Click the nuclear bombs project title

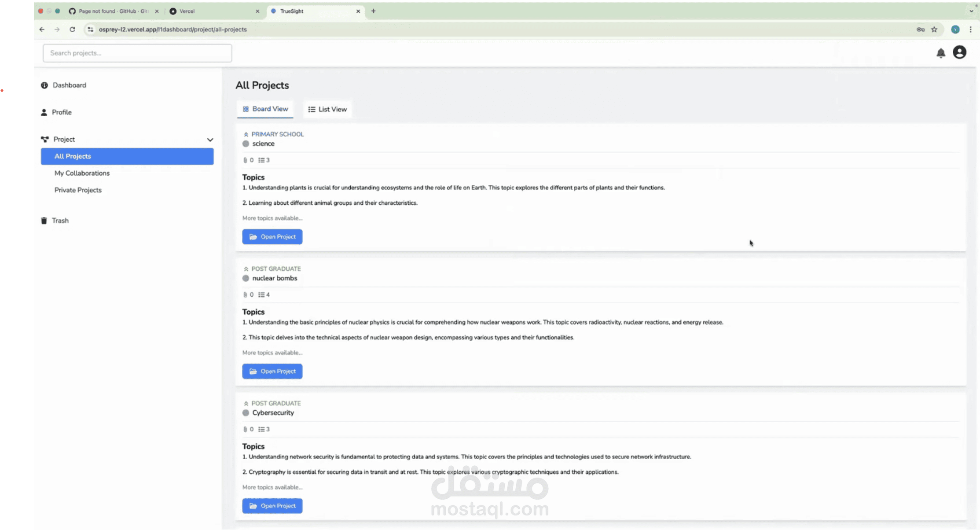(x=275, y=278)
